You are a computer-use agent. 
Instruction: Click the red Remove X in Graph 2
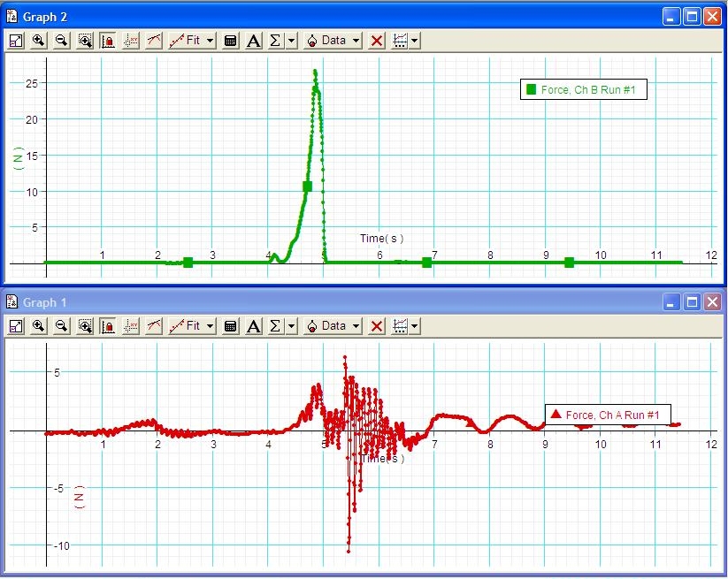pyautogui.click(x=377, y=41)
